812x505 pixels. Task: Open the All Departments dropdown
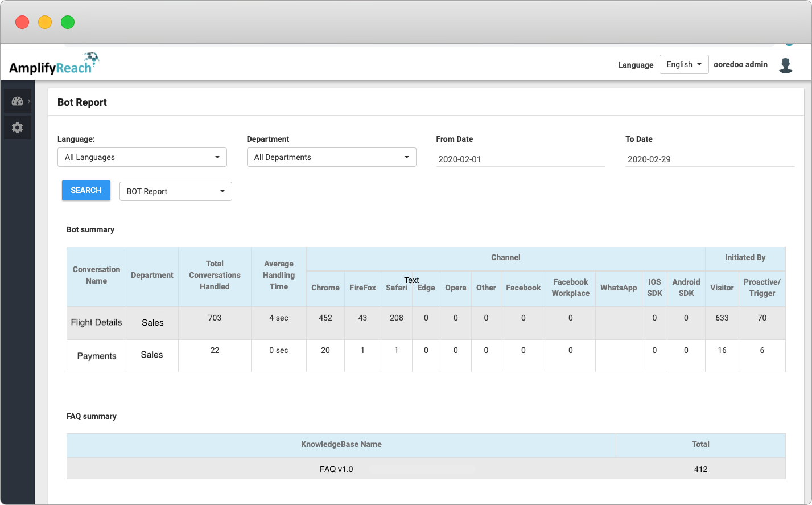tap(331, 157)
